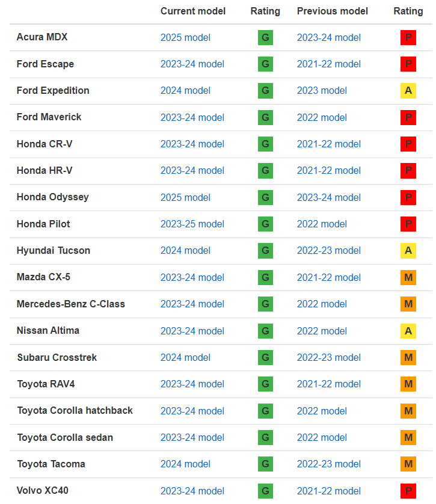436x504 pixels.
Task: Click Toyota RAV4 current model Good rating badge
Action: [x=265, y=384]
